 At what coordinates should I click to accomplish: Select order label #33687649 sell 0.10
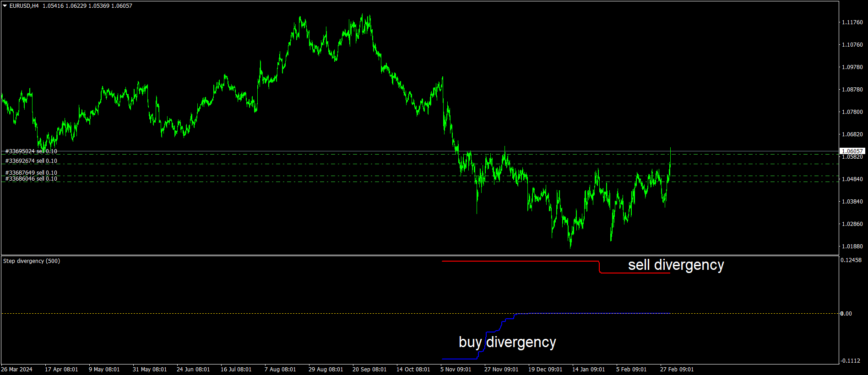[31, 173]
